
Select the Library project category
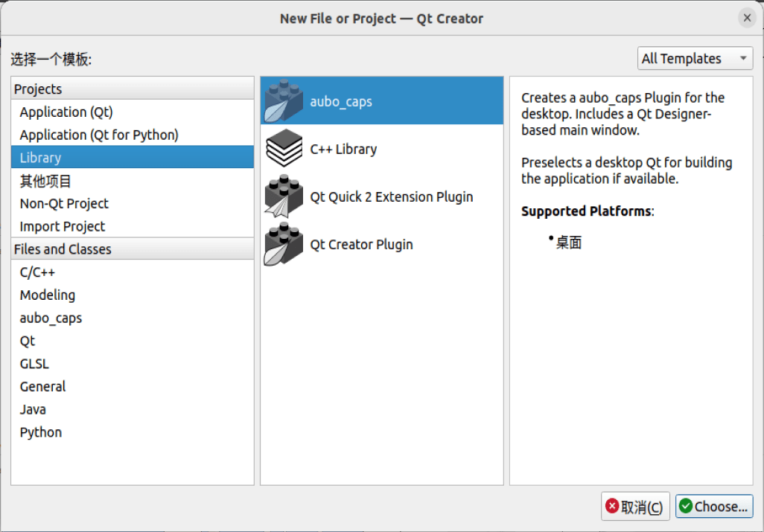[x=133, y=157]
